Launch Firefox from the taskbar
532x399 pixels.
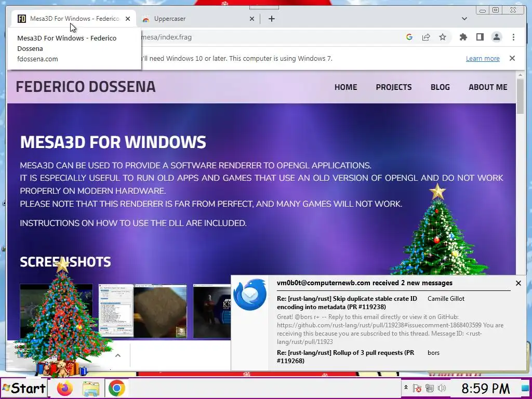tap(65, 388)
